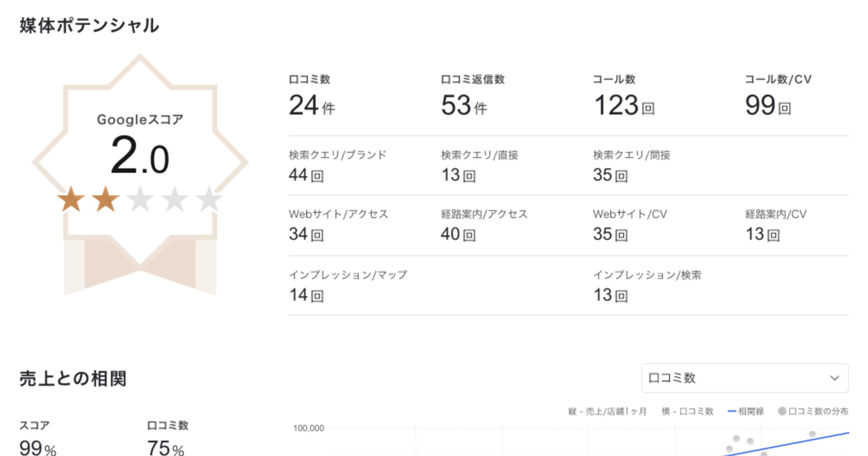The image size is (868, 456).
Task: Click the 媒体ポテンシャル section heading
Action: click(x=90, y=26)
